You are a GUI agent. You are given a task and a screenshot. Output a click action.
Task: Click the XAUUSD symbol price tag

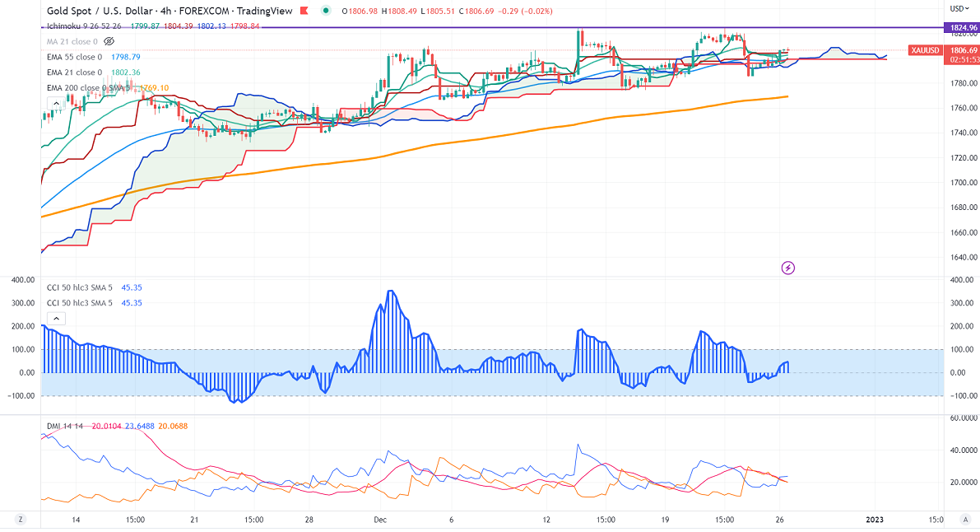(x=924, y=50)
